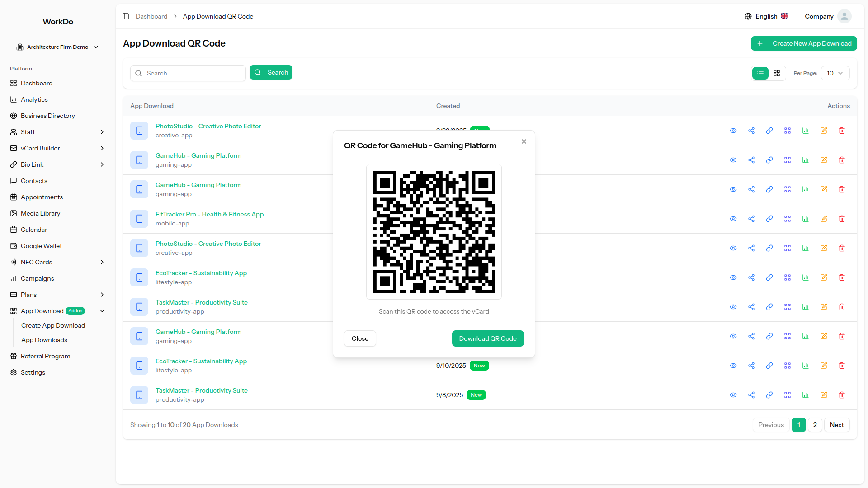Click the Download QR Code button
Screen dimensions: 868x488
pos(488,338)
